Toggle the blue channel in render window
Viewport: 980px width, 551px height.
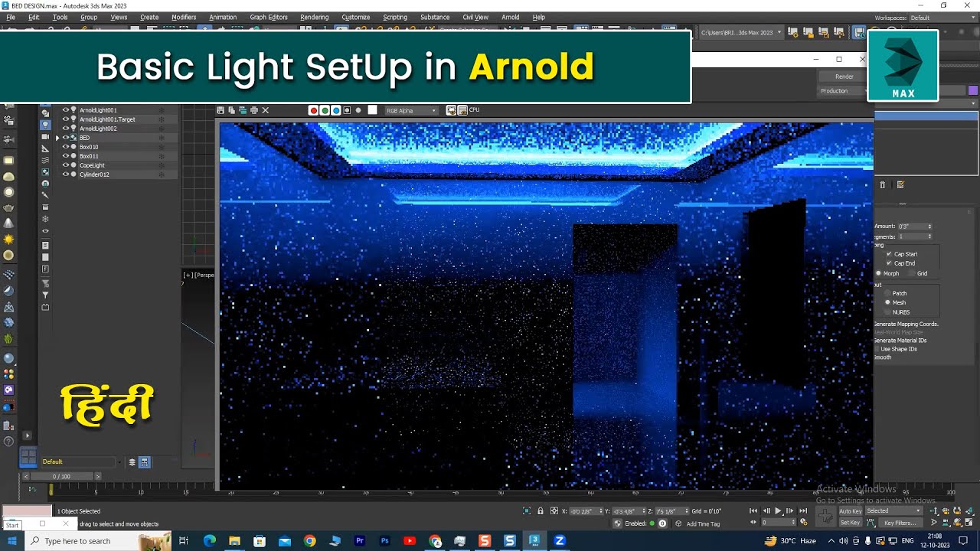coord(336,110)
